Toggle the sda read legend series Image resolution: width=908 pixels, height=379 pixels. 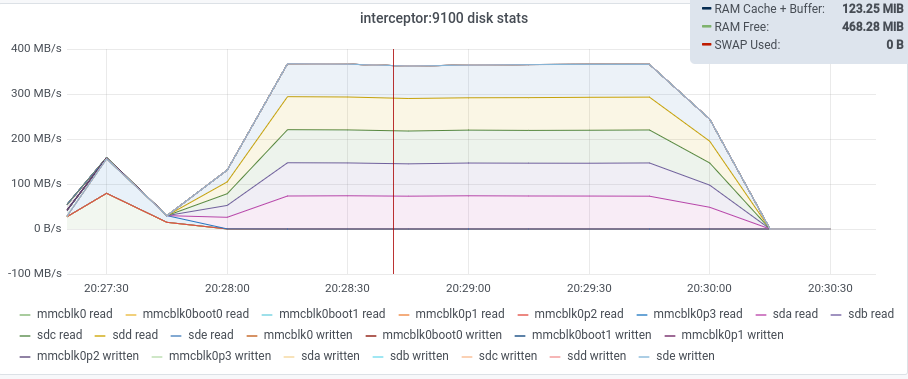point(788,314)
